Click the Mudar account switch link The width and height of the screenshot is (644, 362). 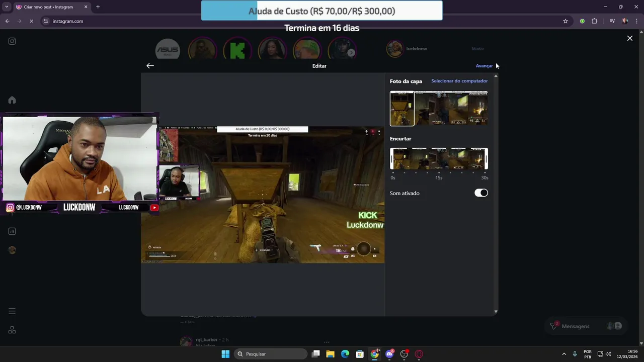pyautogui.click(x=477, y=49)
